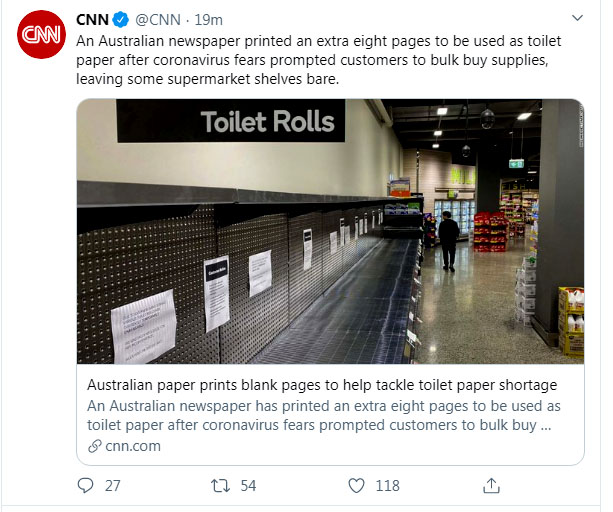This screenshot has height=512, width=613.
Task: Open the 'Australian paper prints blank pages' headline
Action: (322, 385)
